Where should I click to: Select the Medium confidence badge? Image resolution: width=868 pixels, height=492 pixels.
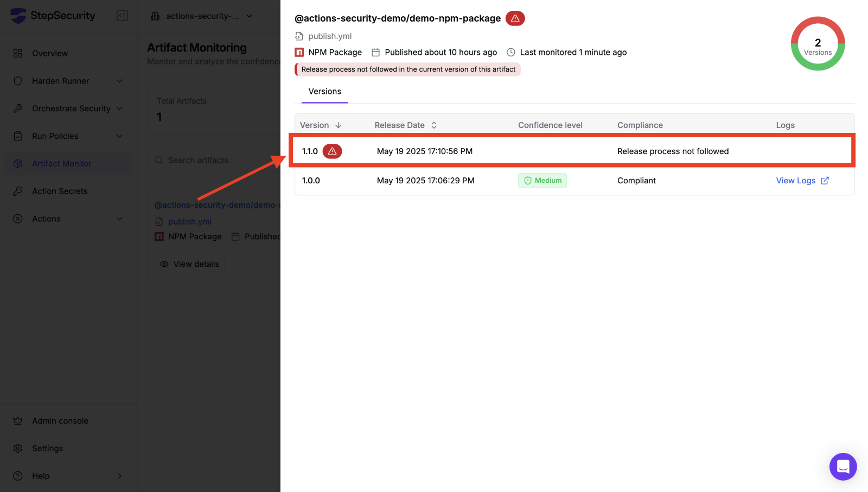(x=542, y=181)
